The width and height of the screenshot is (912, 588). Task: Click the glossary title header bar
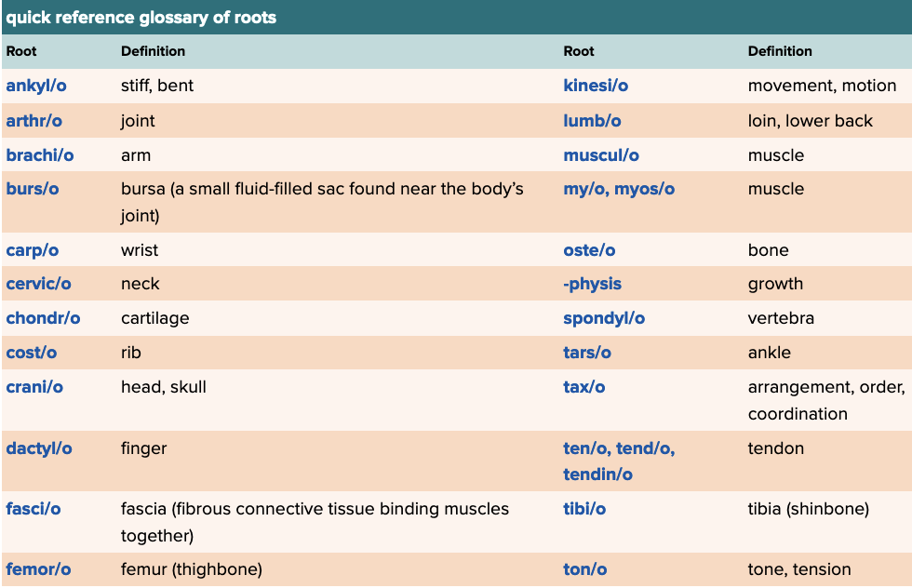click(456, 18)
